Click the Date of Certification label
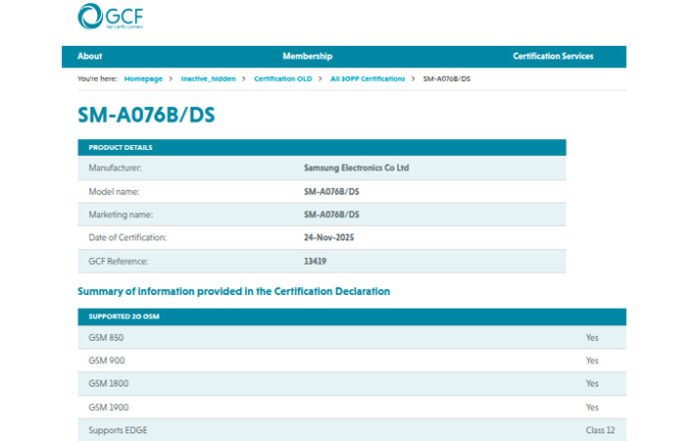Screen dimensions: 696x441 tap(127, 237)
